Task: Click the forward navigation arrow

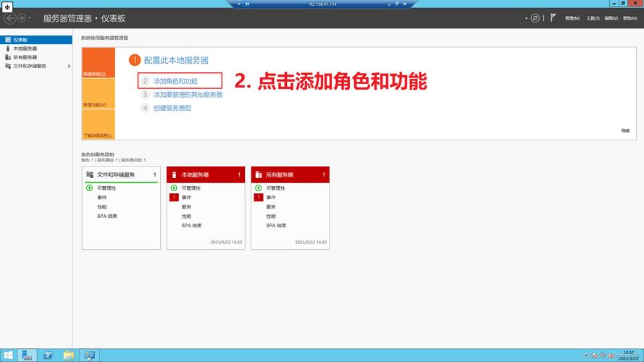Action: 21,19
